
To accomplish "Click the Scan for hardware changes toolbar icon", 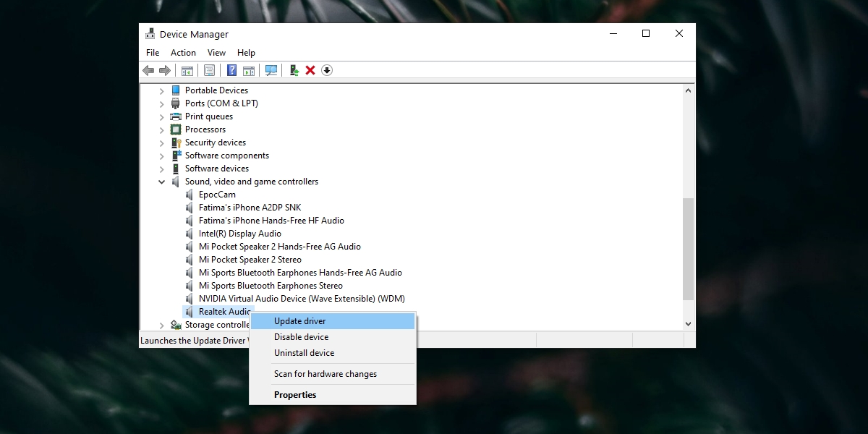I will click(x=271, y=70).
